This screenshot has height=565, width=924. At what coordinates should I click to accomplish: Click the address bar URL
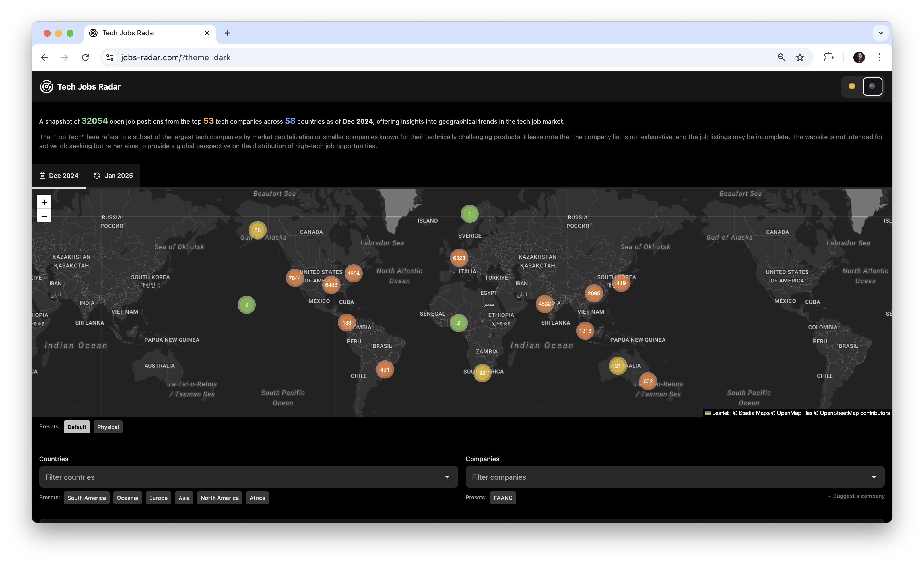tap(176, 57)
